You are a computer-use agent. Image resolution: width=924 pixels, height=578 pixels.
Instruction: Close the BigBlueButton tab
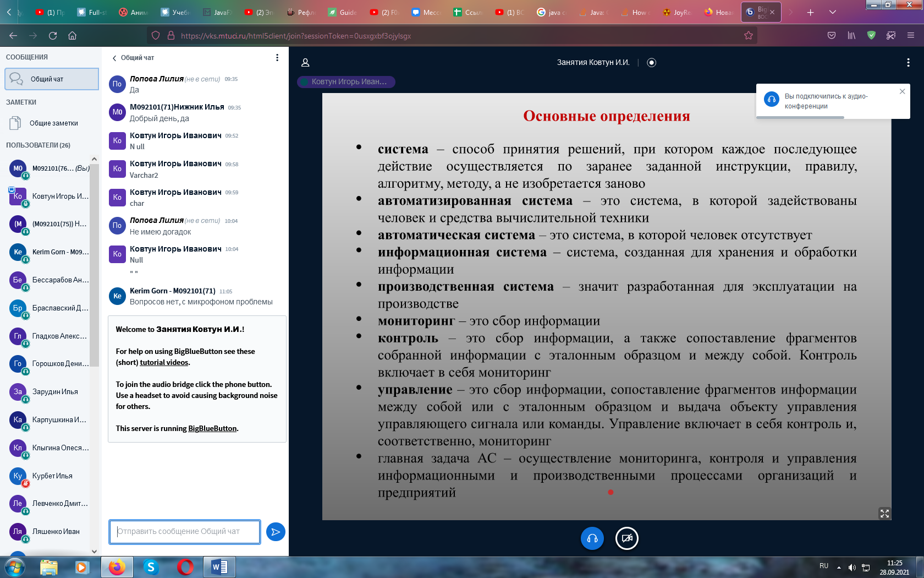[x=772, y=12]
